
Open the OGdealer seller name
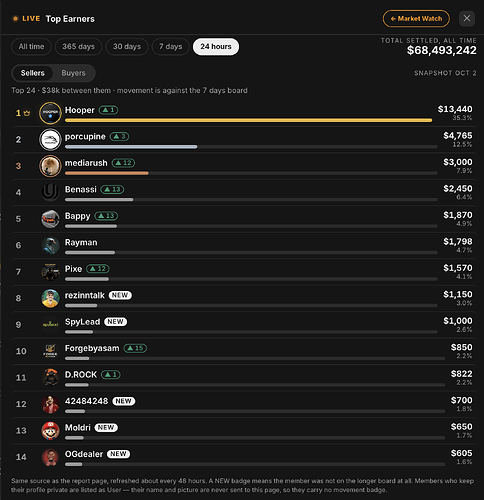pyautogui.click(x=84, y=454)
